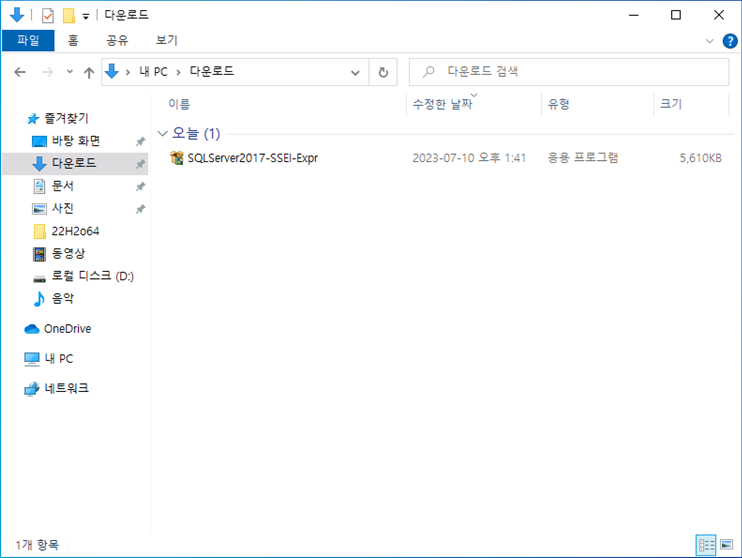
Task: Click the date 2023-07-10 오후 1:41
Action: tap(469, 158)
